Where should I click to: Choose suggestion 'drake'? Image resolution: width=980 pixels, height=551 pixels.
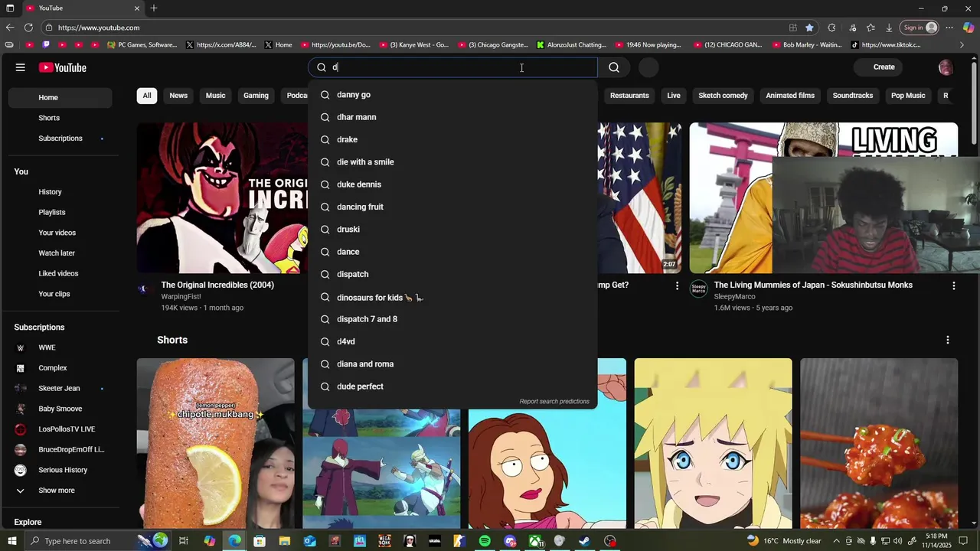point(452,139)
